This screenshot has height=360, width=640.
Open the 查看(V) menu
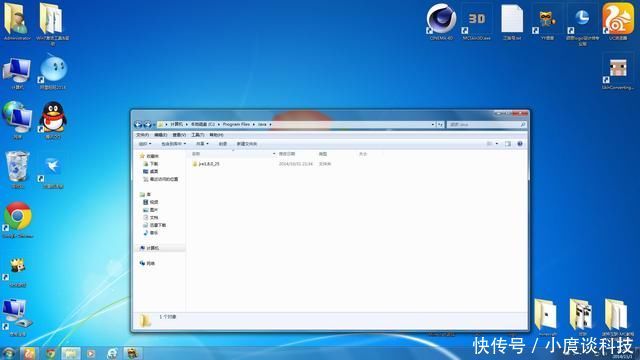[x=179, y=135]
